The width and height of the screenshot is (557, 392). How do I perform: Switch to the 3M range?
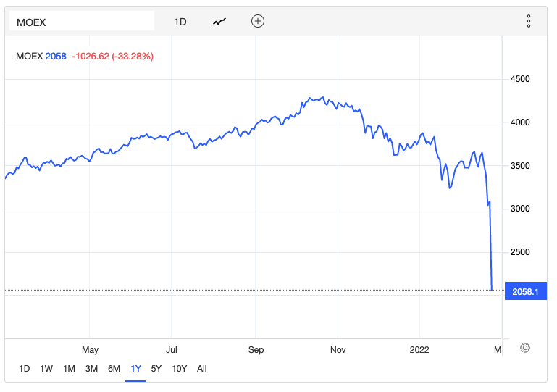tap(91, 368)
